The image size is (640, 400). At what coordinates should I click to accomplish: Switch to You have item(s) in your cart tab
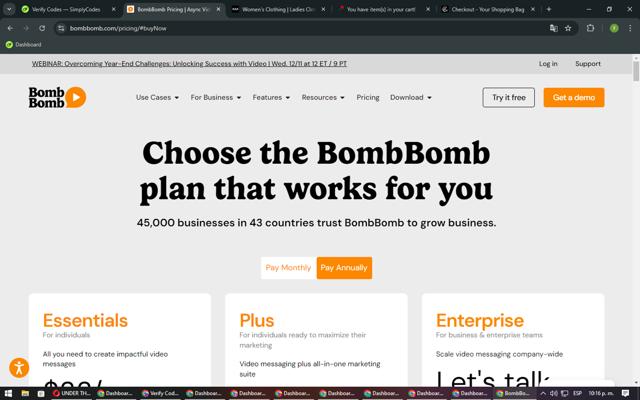(380, 9)
